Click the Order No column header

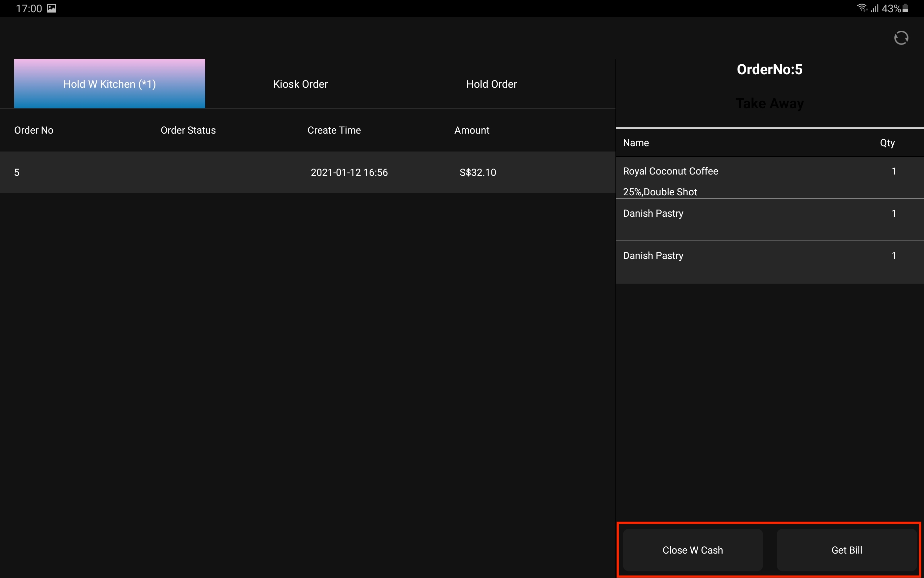pos(34,130)
